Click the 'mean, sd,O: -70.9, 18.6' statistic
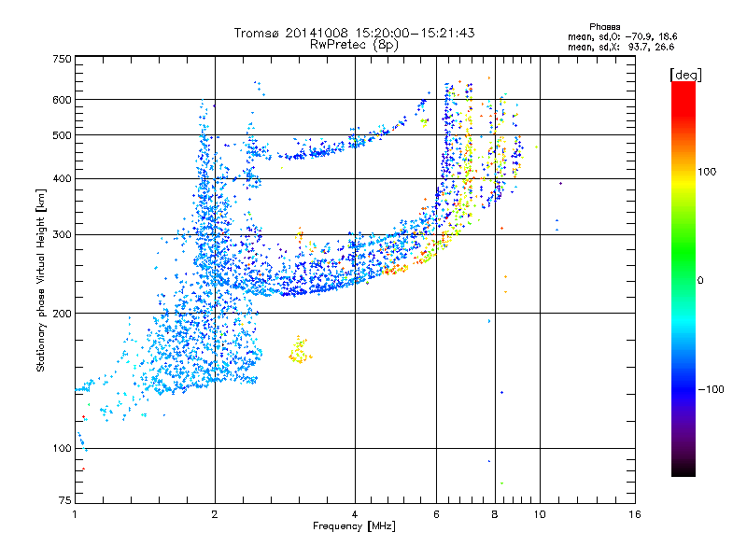The height and width of the screenshot is (560, 747). [x=622, y=36]
